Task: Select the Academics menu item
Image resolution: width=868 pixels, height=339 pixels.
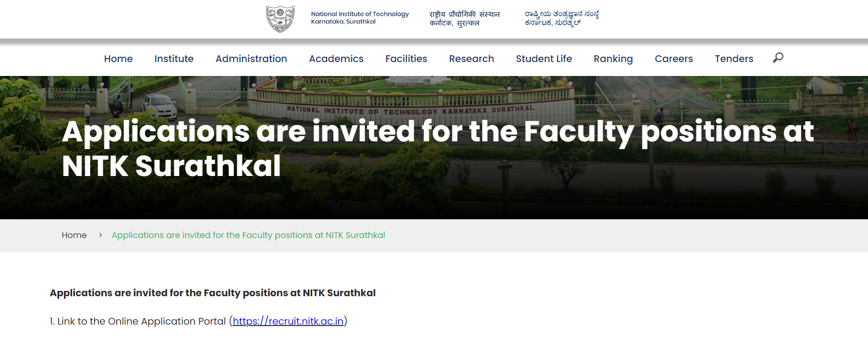Action: coord(336,59)
